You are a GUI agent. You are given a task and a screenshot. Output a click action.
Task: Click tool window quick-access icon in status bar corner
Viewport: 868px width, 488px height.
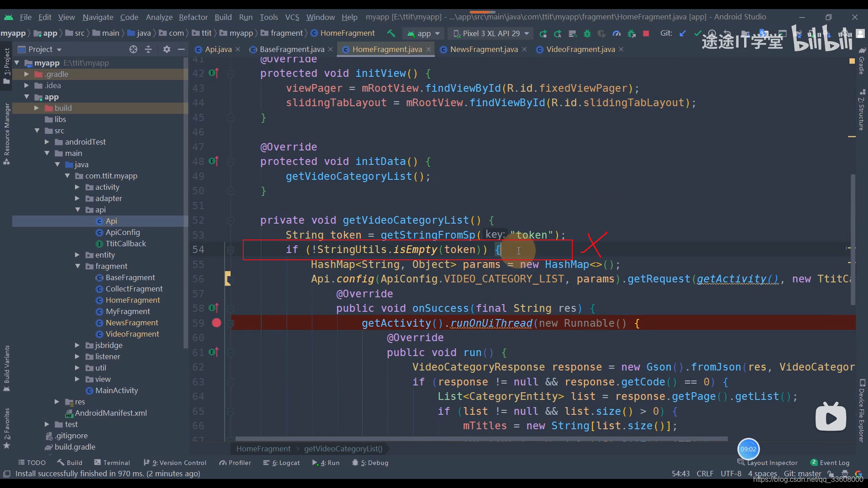7,474
